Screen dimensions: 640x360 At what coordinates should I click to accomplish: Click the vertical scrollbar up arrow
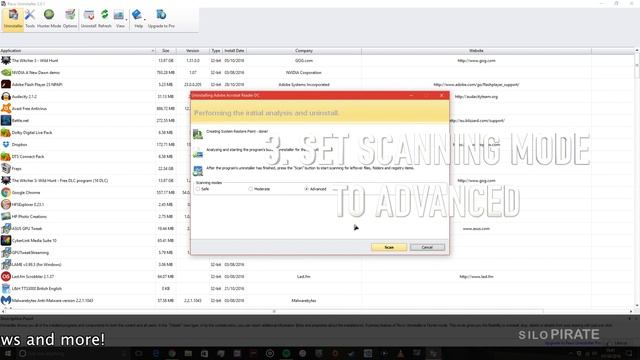tap(637, 50)
